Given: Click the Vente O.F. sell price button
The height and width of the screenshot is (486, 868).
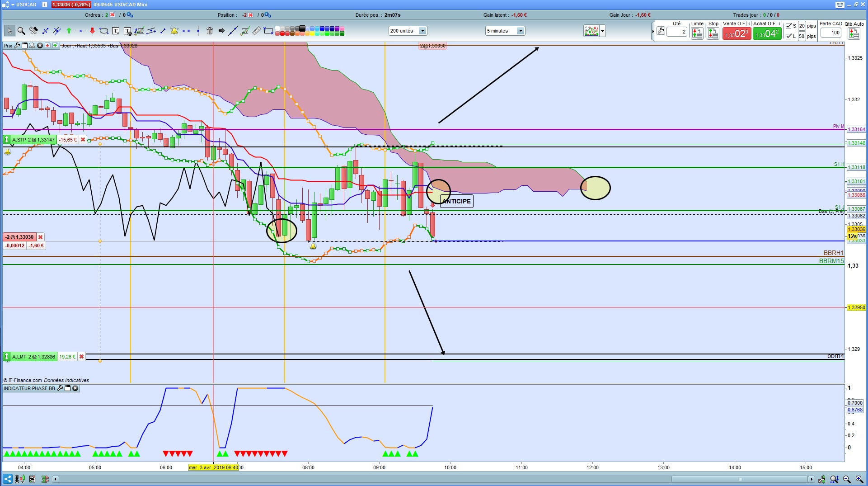Looking at the screenshot, I should point(736,33).
